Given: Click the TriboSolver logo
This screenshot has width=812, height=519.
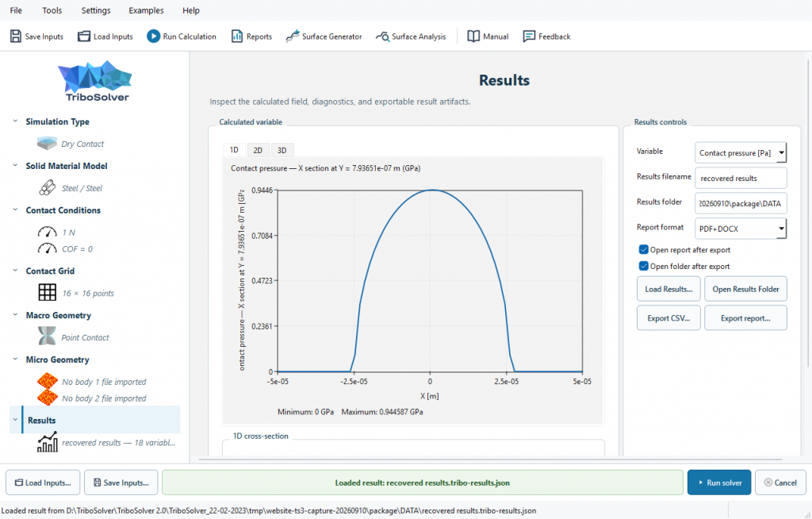Looking at the screenshot, I should [x=95, y=81].
